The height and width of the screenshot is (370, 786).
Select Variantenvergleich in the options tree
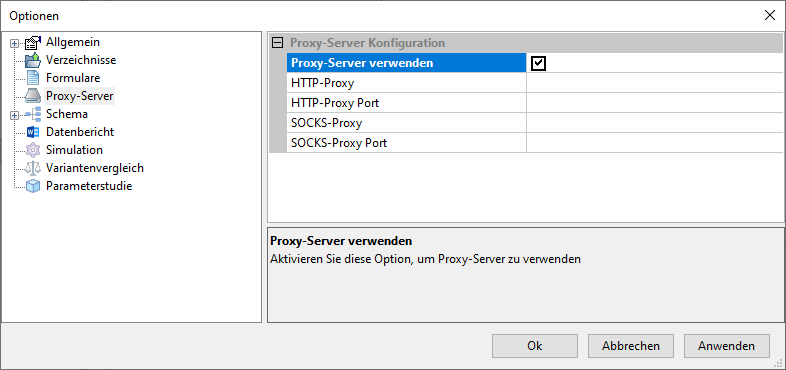[x=95, y=168]
